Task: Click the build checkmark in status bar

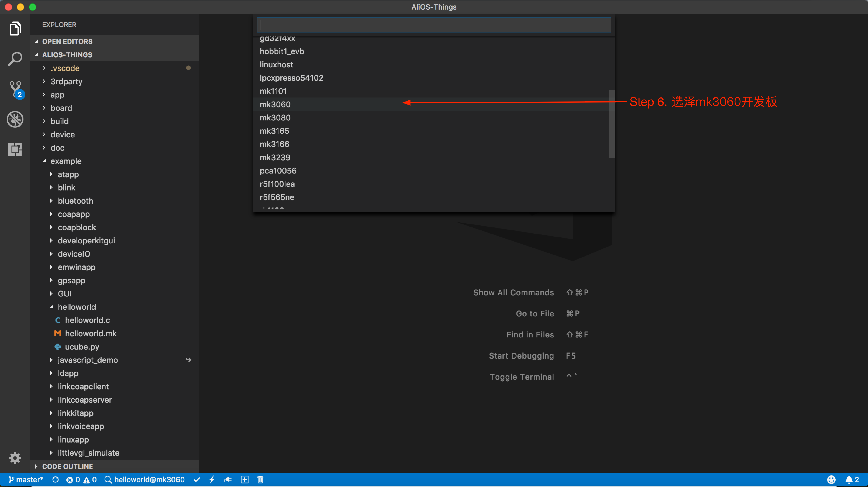Action: (x=197, y=480)
